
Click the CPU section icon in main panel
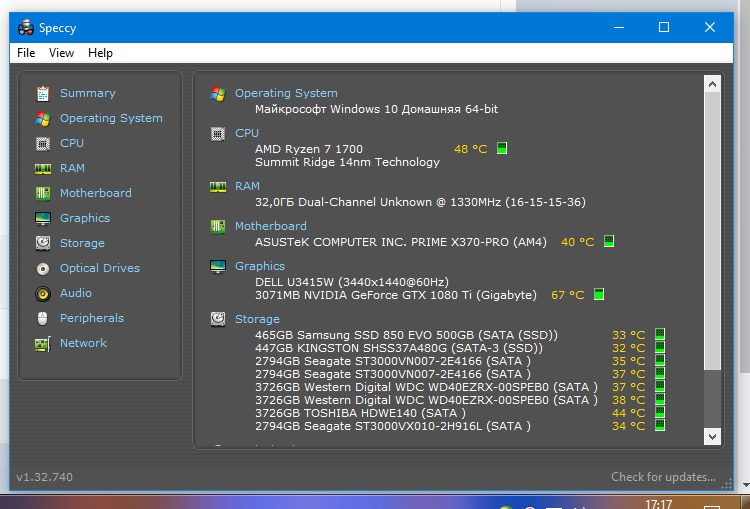click(218, 134)
